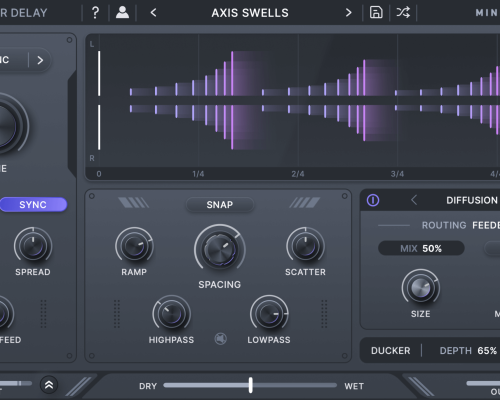Screen dimensions: 500x400
Task: Click the left chevron beside DIFFUSION
Action: (x=414, y=200)
